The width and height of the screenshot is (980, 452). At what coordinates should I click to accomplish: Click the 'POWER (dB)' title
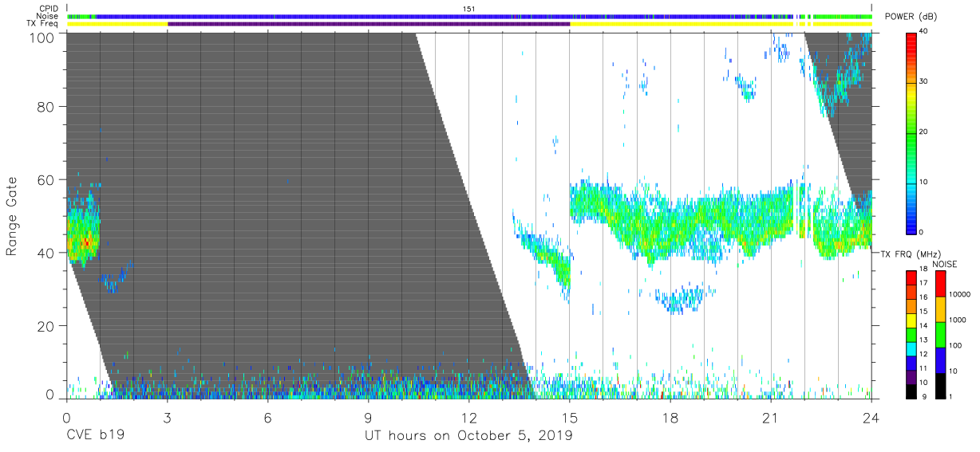(x=911, y=18)
